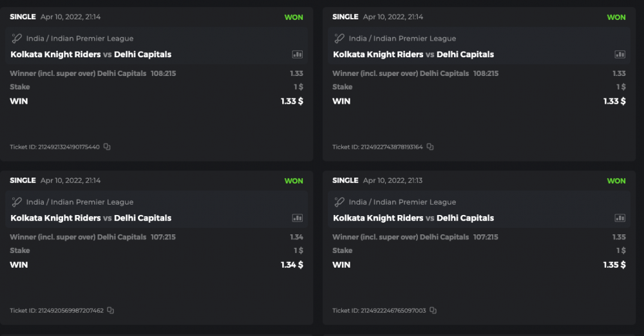
Task: Open match statistics icon on ticket 175440 card
Action: click(297, 55)
